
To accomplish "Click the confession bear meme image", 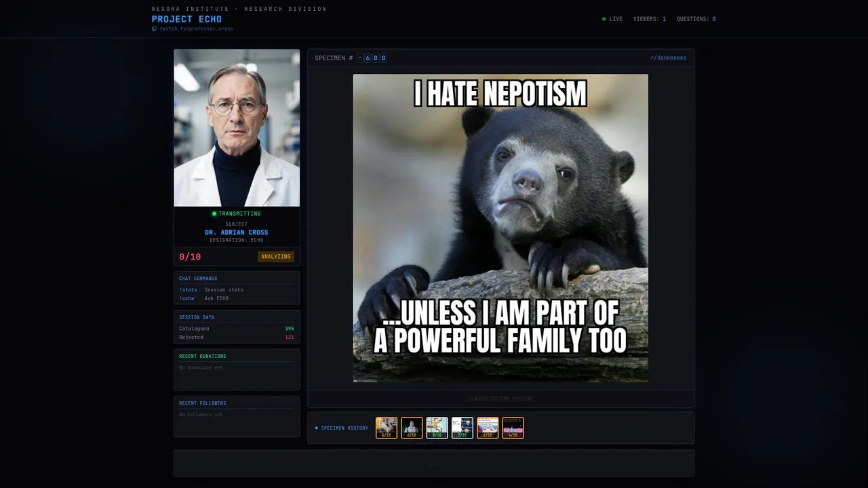I will pyautogui.click(x=500, y=228).
